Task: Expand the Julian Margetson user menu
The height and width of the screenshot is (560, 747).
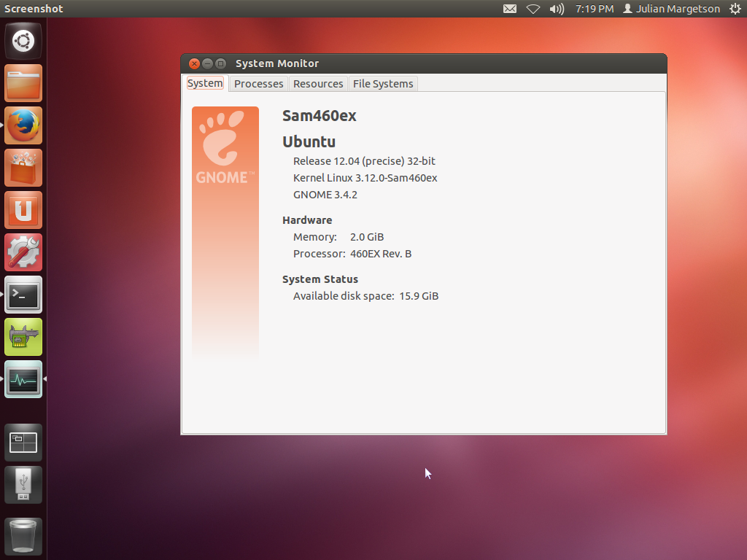Action: point(671,9)
